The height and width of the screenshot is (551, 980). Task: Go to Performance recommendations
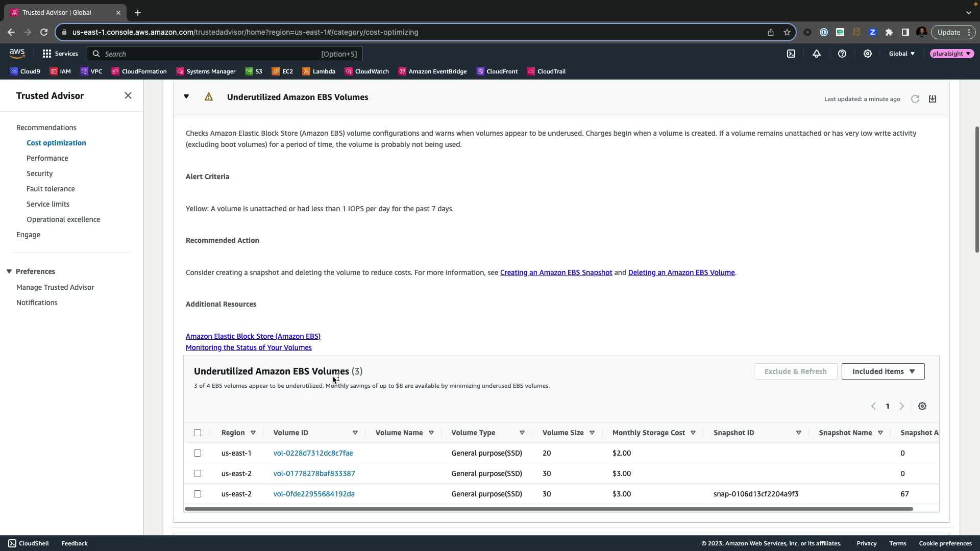(47, 158)
